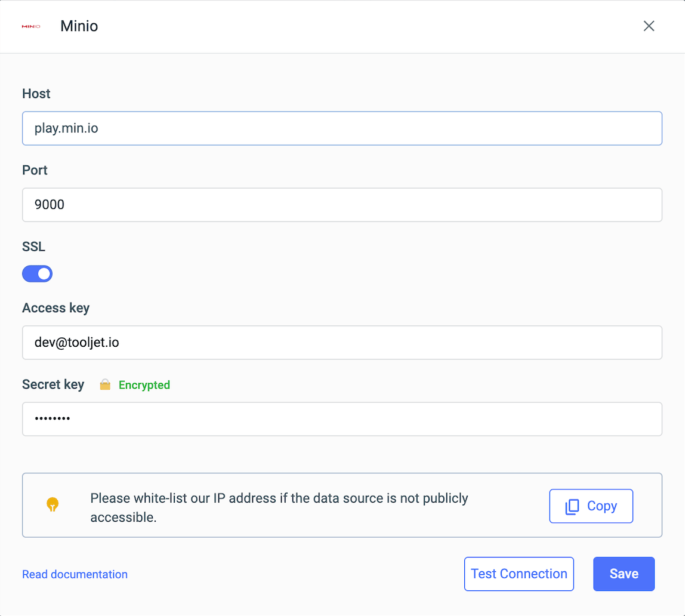Click the yellow lightbulb hint icon

(53, 505)
